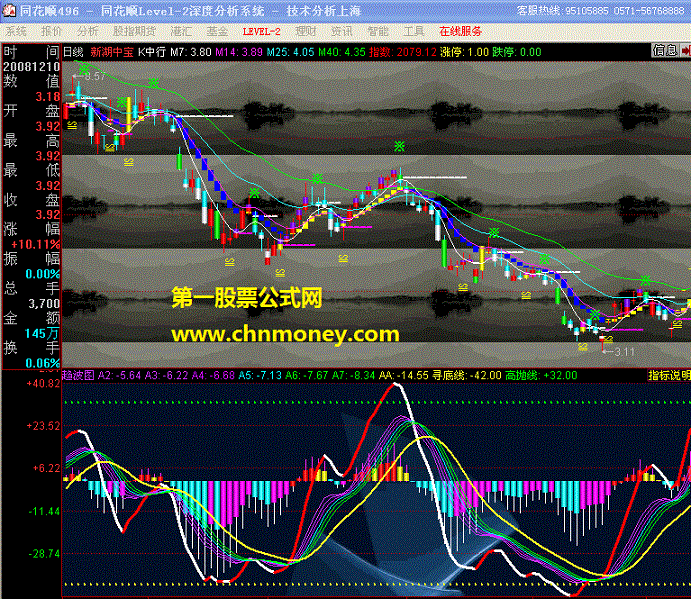Image resolution: width=691 pixels, height=599 pixels.
Task: Click the M7: 3.80 moving average label
Action: [x=191, y=52]
